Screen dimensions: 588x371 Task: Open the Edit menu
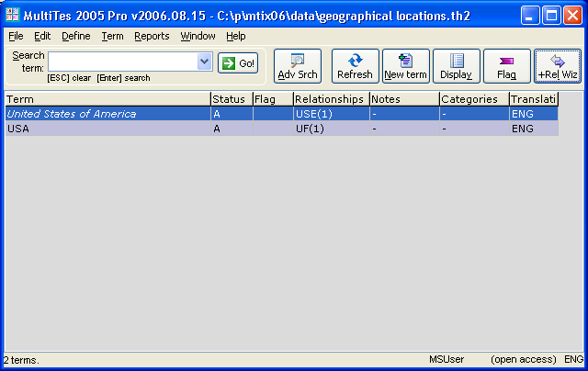(x=42, y=36)
